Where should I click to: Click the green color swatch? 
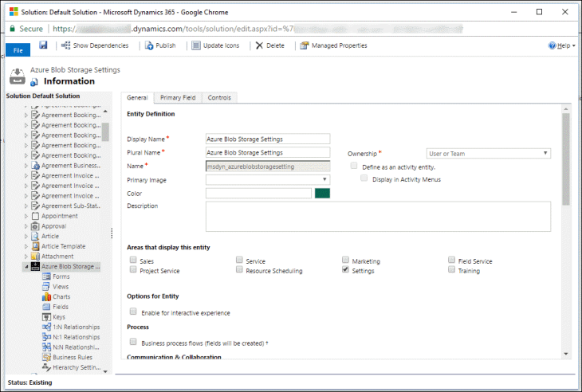click(322, 194)
